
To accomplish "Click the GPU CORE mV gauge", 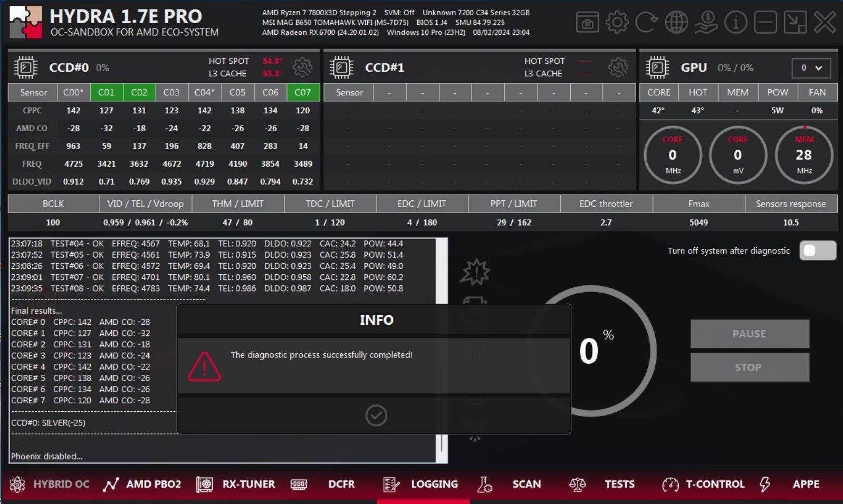I will coord(737,155).
